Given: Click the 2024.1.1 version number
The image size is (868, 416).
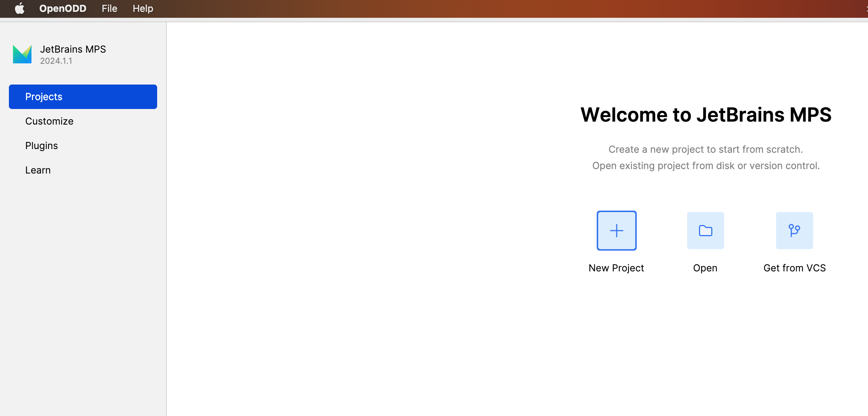Looking at the screenshot, I should point(56,61).
